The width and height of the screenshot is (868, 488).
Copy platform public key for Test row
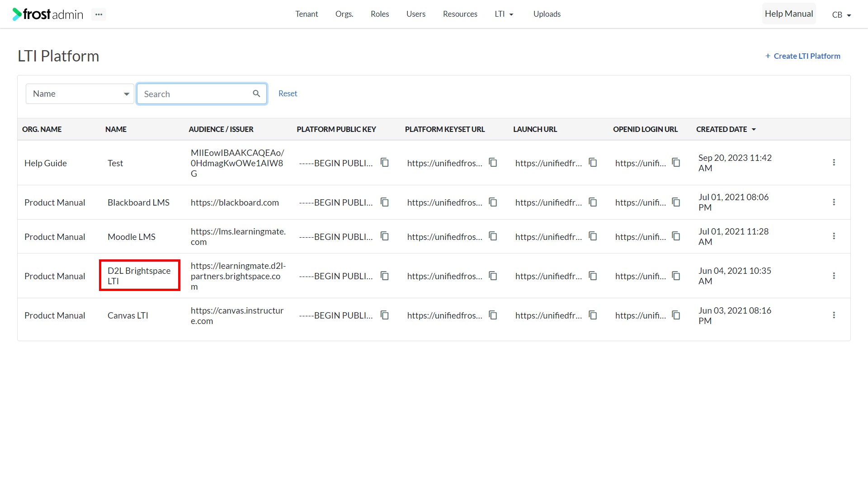pyautogui.click(x=385, y=162)
